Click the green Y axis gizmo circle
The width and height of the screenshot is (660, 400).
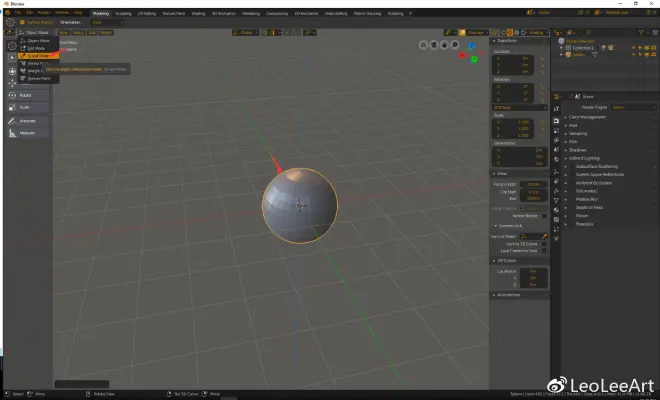(474, 59)
